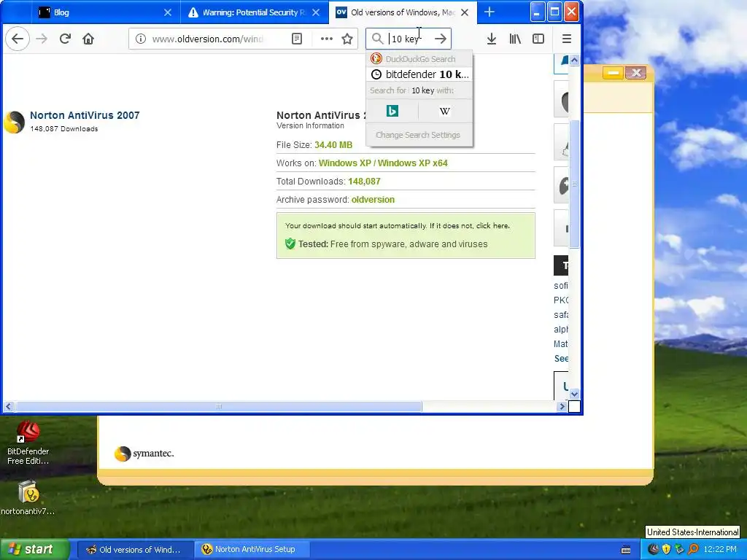Click the orange magnifier tray icon
Image resolution: width=747 pixels, height=560 pixels.
click(693, 550)
